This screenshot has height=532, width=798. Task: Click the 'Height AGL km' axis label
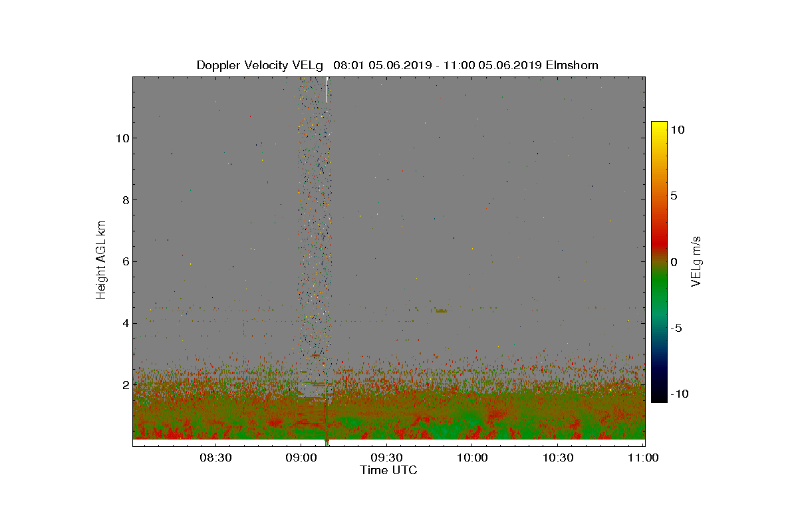point(101,260)
